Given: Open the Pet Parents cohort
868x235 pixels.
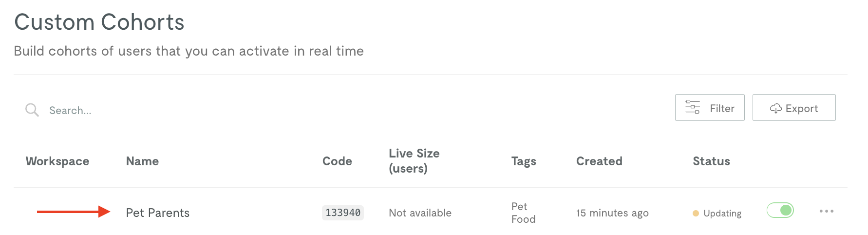Looking at the screenshot, I should coord(158,213).
